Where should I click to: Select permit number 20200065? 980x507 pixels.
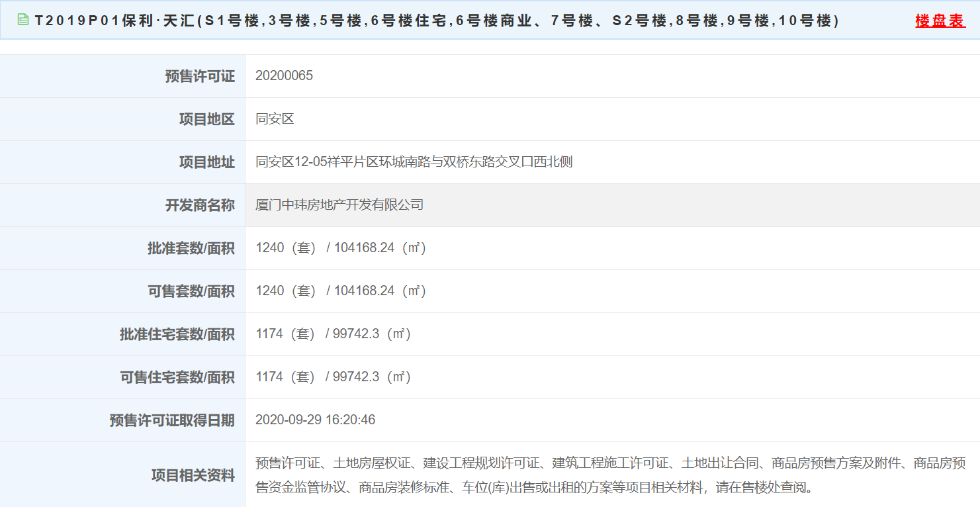[x=284, y=75]
